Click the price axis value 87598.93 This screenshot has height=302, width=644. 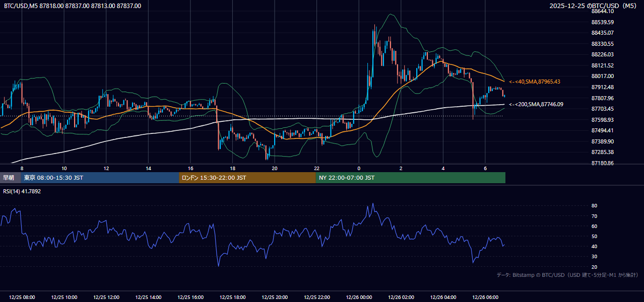click(x=603, y=120)
